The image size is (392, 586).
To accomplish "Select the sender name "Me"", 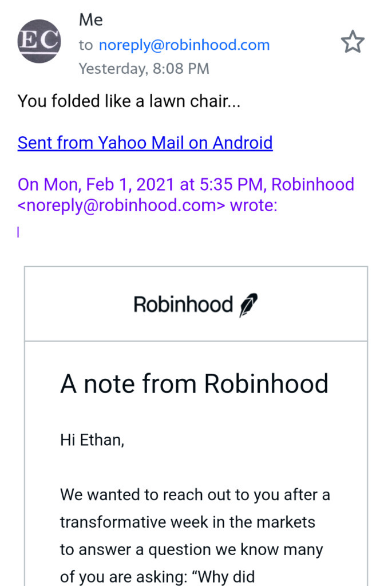I will [91, 20].
